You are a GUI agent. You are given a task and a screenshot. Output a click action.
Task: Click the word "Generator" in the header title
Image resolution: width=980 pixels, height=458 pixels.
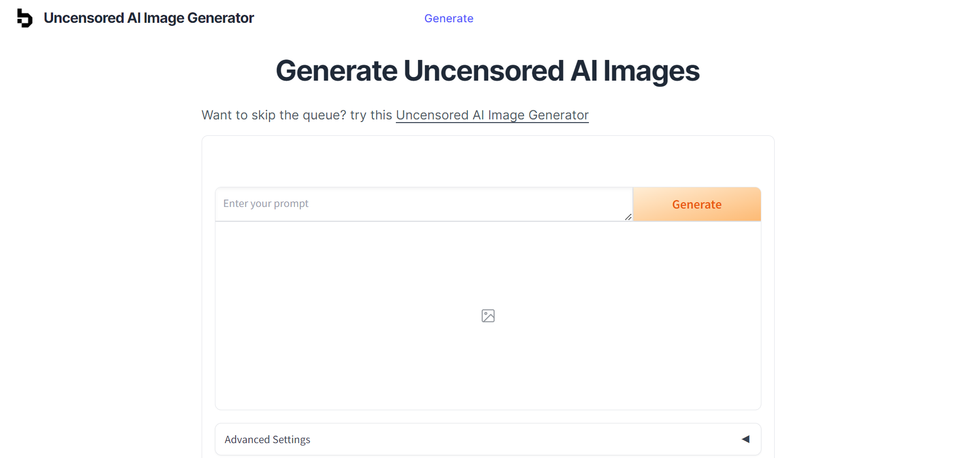pyautogui.click(x=220, y=18)
